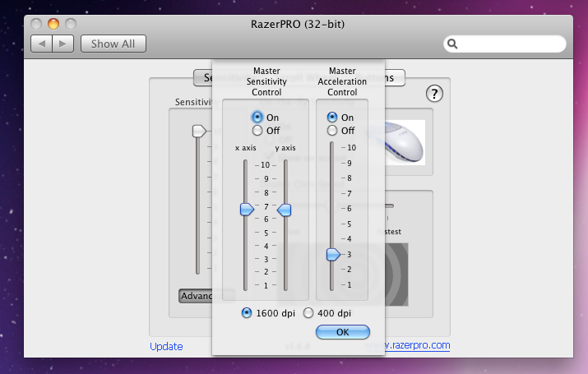Click the magnifying glass search icon

coord(452,44)
